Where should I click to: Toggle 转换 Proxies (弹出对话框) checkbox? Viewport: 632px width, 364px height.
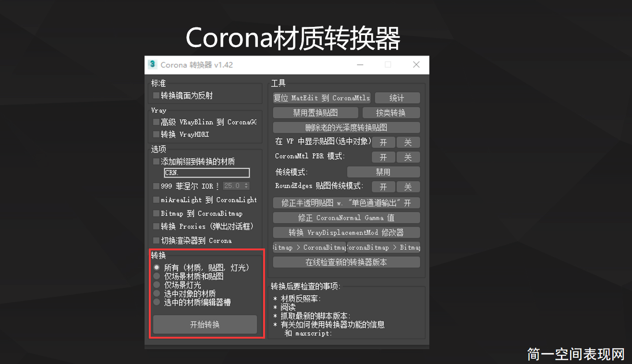pos(156,226)
